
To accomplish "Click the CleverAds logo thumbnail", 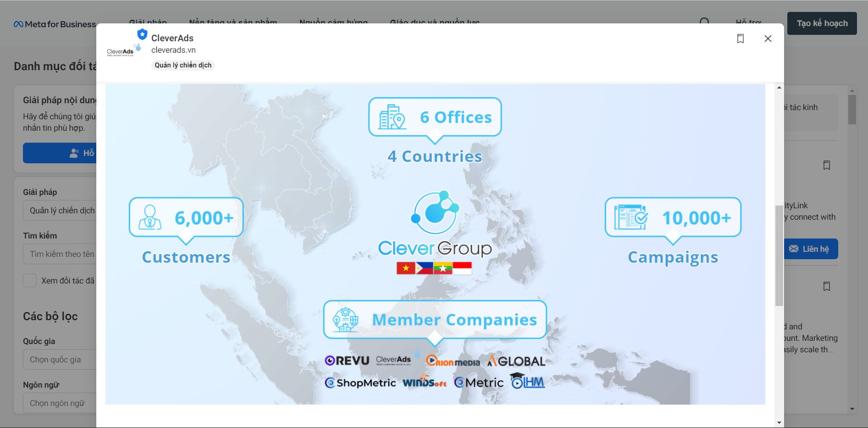I will click(x=121, y=51).
